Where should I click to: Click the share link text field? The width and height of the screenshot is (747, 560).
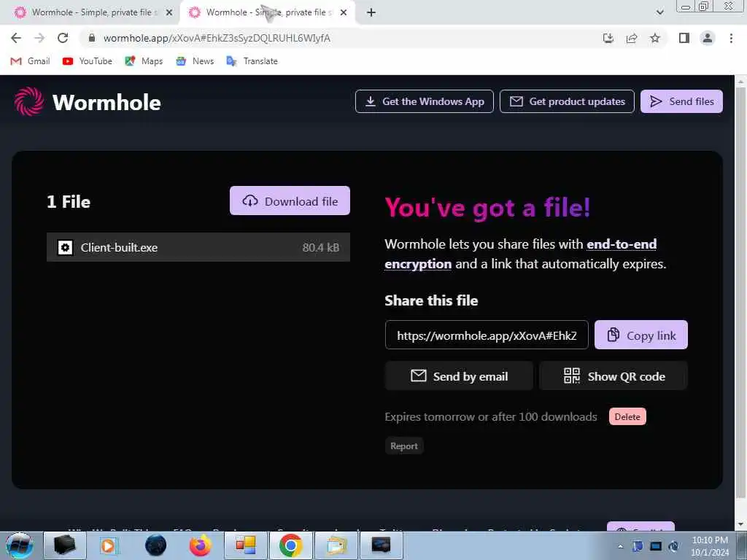(487, 335)
